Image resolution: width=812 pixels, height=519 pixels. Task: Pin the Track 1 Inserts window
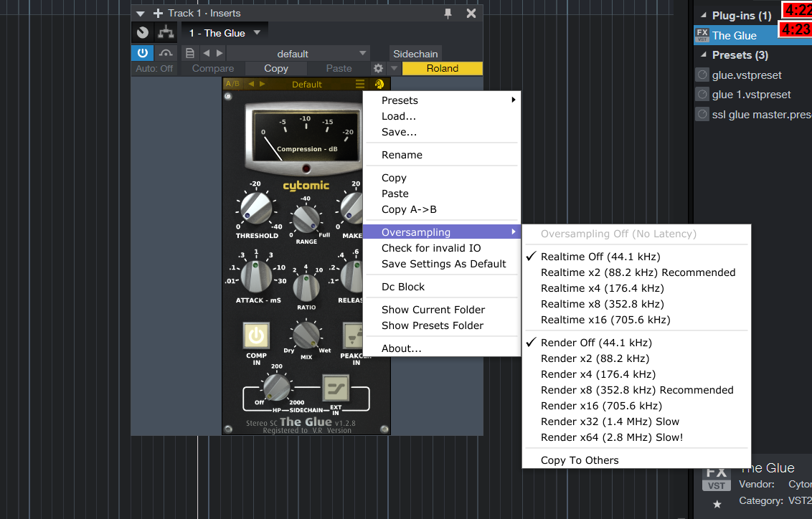click(x=448, y=14)
